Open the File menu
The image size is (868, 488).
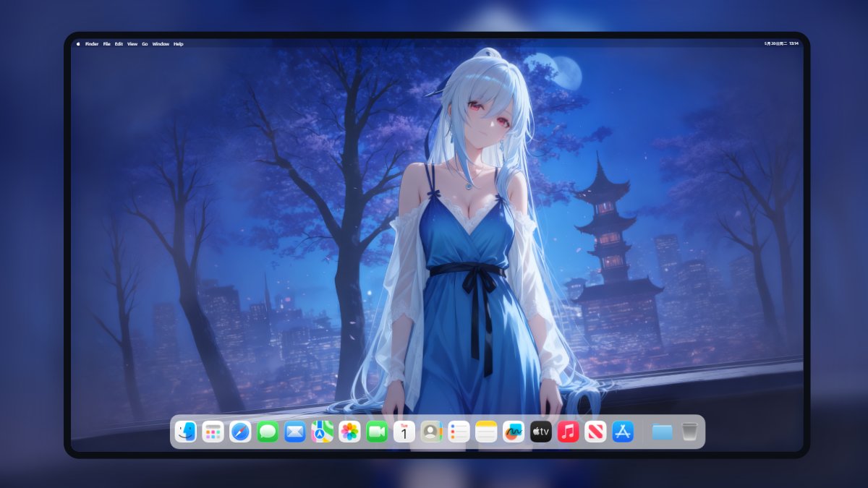pos(106,44)
